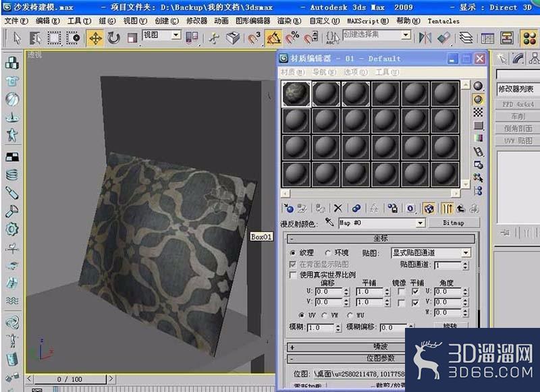Viewport: 540px width, 392px height.
Task: Select the 环境 radio button
Action: [327, 253]
